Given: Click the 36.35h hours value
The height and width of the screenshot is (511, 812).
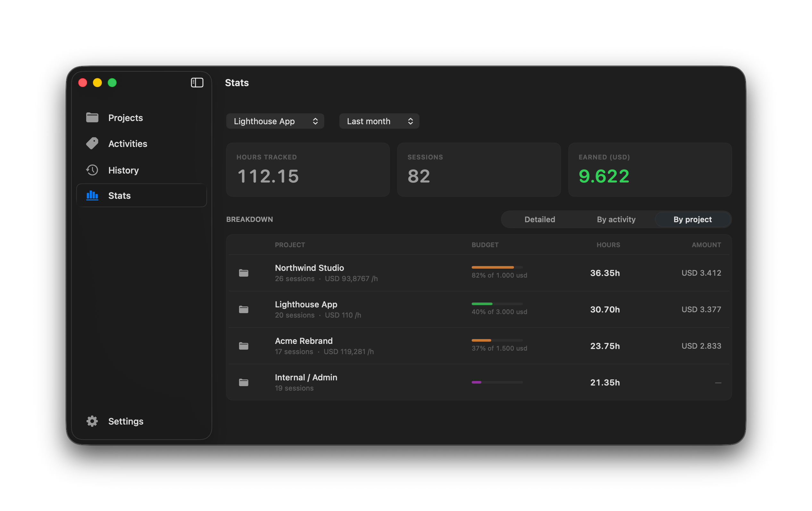Looking at the screenshot, I should [605, 273].
